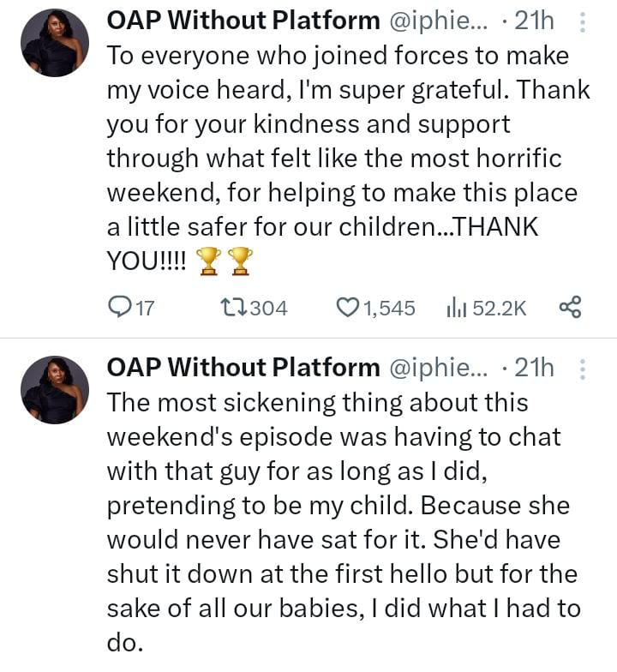Image resolution: width=617 pixels, height=672 pixels.
Task: Open the second tweet's 21h timestamp
Action: pyautogui.click(x=534, y=369)
